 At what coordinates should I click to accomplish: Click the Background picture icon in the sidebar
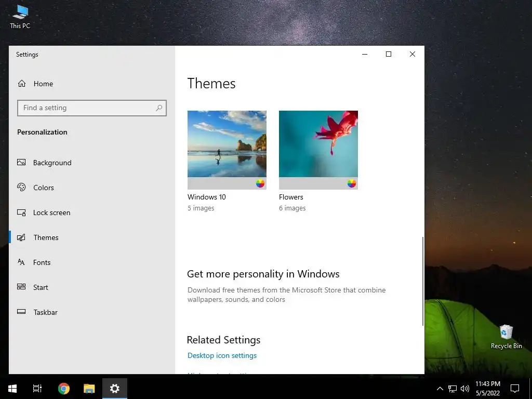21,163
